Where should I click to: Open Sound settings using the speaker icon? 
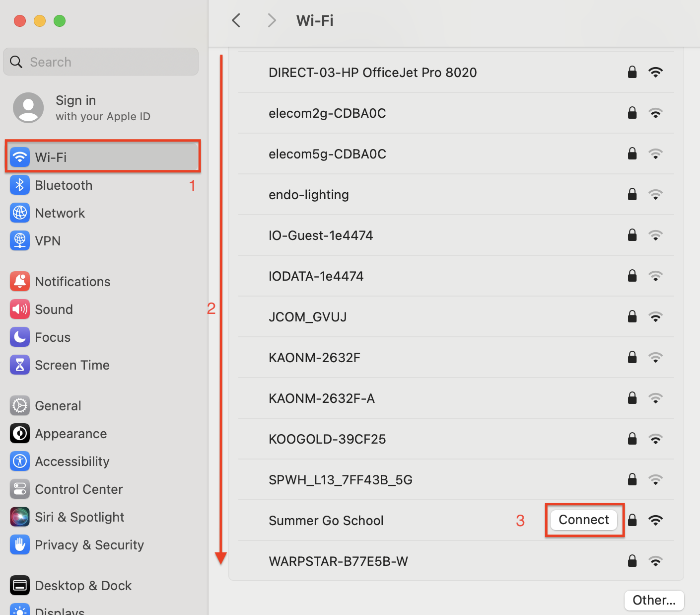(x=19, y=309)
